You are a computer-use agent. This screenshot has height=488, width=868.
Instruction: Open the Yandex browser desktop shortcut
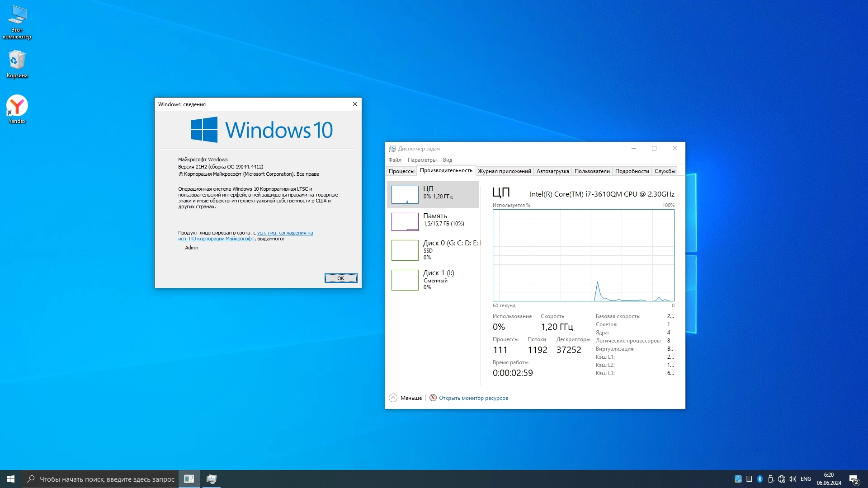(x=17, y=108)
